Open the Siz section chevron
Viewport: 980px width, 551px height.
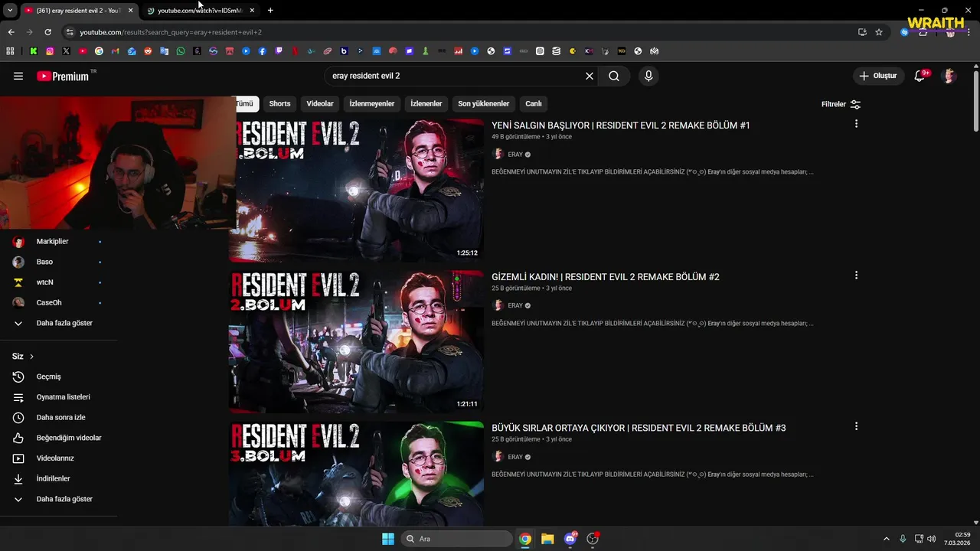tap(31, 357)
